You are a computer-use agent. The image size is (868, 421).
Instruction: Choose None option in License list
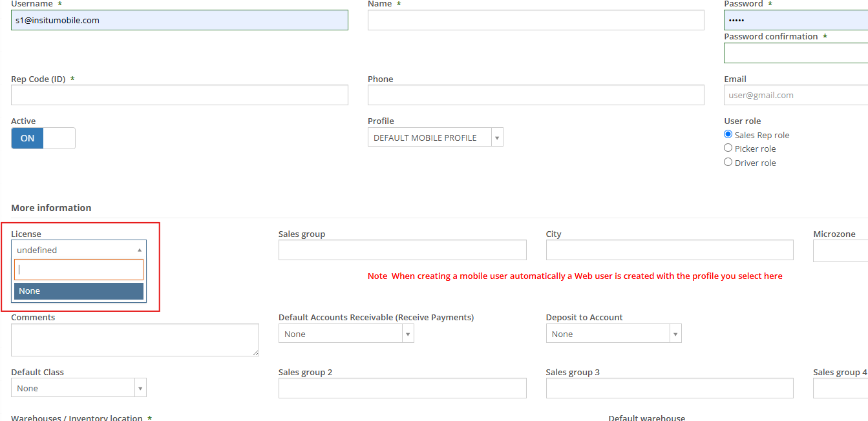point(79,291)
